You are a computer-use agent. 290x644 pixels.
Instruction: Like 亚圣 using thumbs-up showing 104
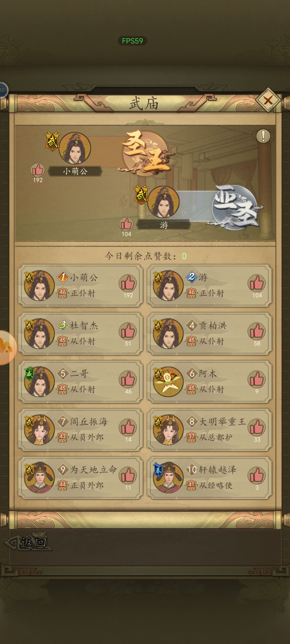tap(126, 224)
